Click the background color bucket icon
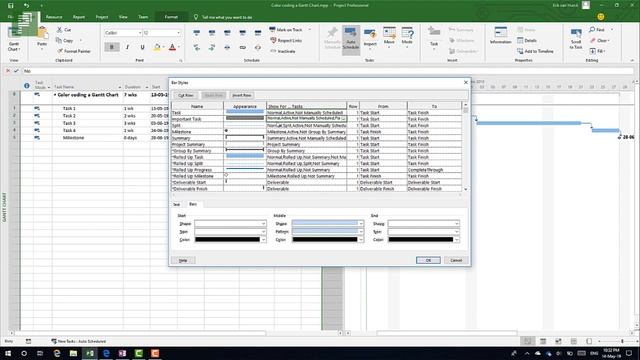The width and height of the screenshot is (640, 360). [x=157, y=47]
